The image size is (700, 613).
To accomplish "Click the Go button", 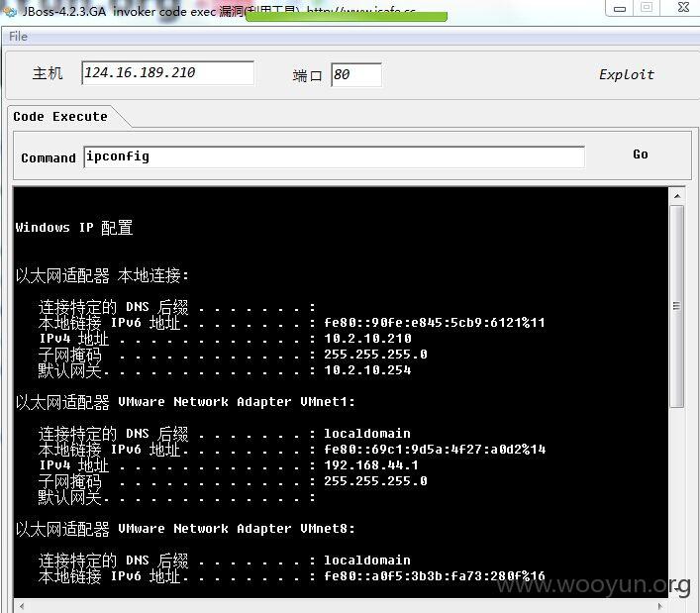I will pyautogui.click(x=641, y=154).
